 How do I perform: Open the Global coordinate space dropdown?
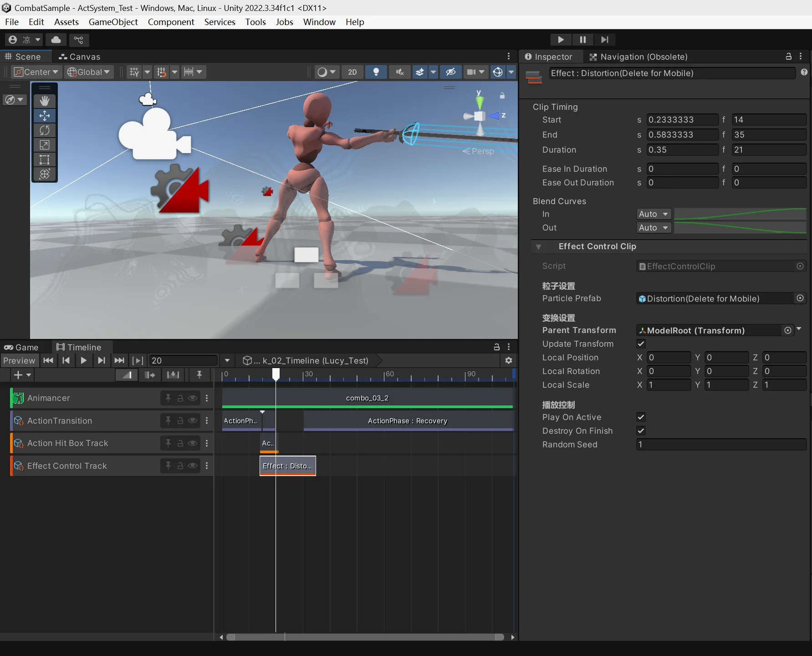(x=89, y=72)
